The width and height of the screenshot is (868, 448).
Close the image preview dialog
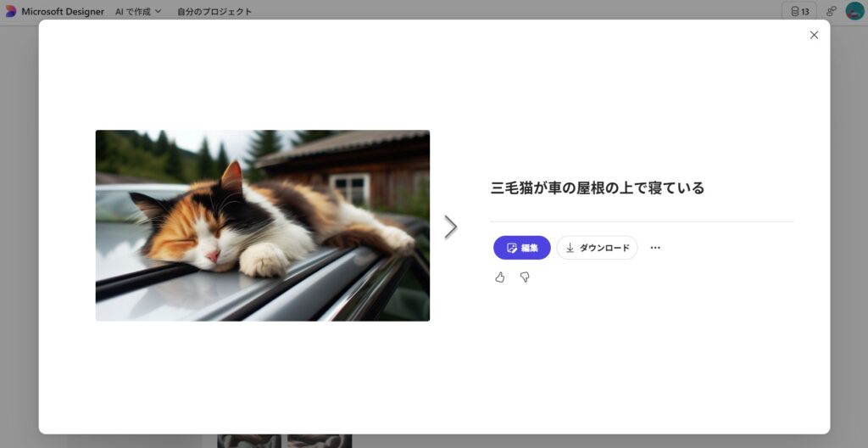814,35
